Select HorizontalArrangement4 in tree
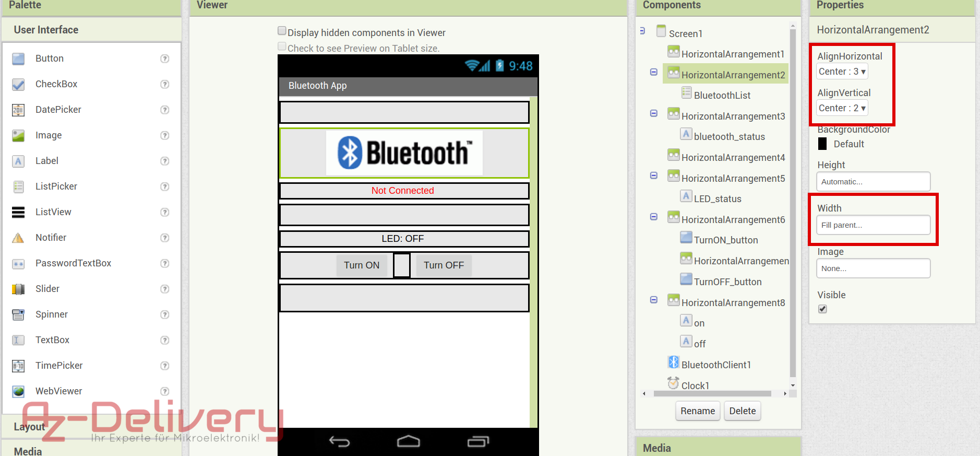 733,157
